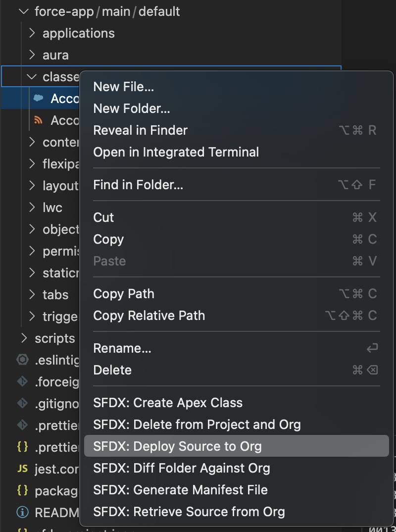This screenshot has width=396, height=532.
Task: Click the file icon next to .gitignore
Action: click(22, 404)
